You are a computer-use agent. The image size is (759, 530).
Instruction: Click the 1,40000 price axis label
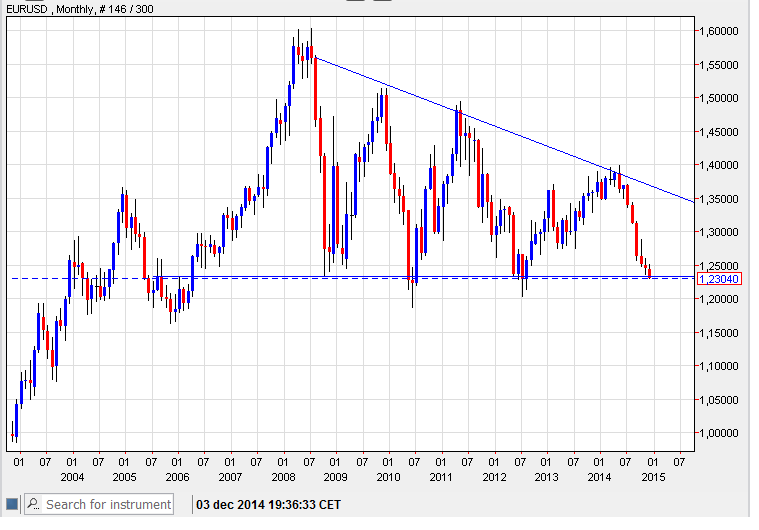pos(720,165)
